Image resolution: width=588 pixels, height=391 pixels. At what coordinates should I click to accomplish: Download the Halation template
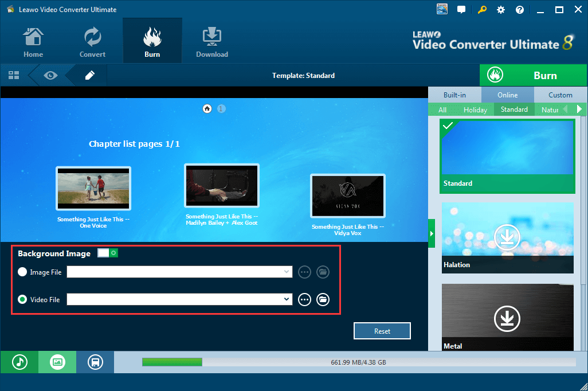[x=507, y=237]
